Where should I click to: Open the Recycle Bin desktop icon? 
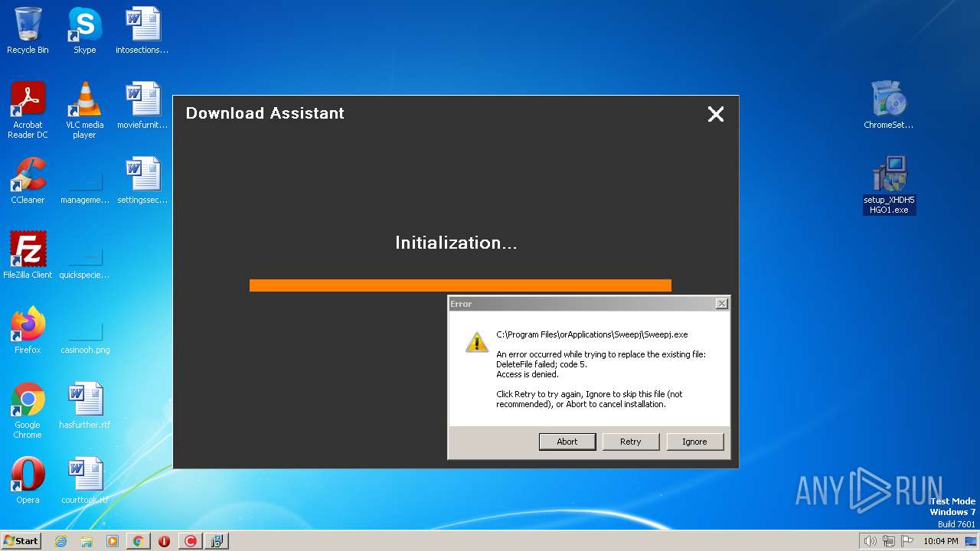tap(28, 31)
